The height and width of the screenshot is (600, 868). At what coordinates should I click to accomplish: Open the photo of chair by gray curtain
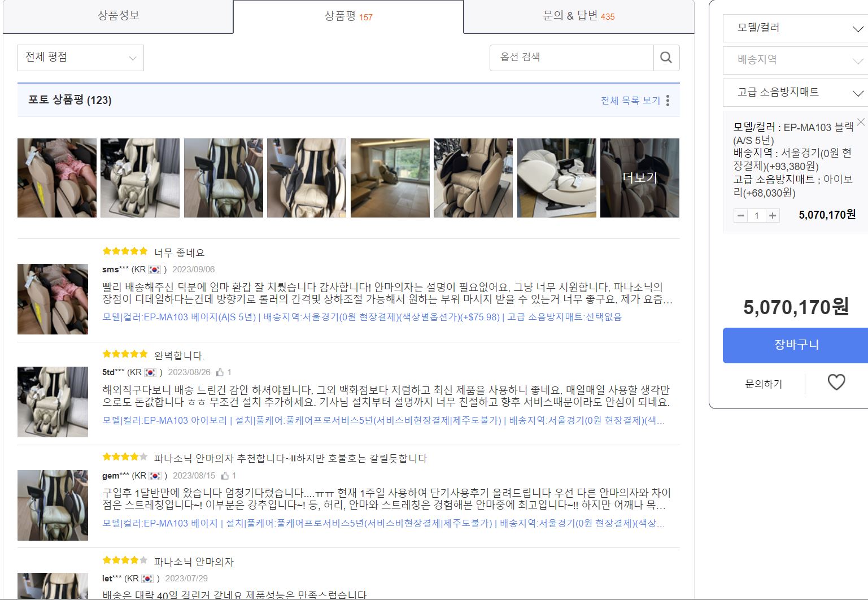pyautogui.click(x=140, y=178)
